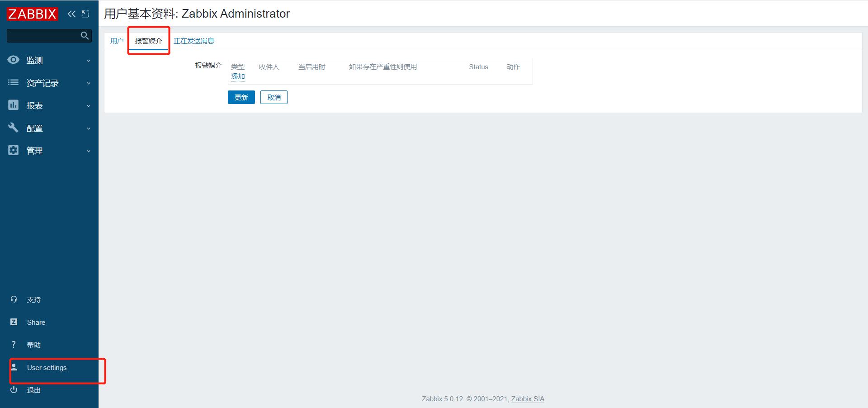Click the power icon for 退出

(x=14, y=390)
